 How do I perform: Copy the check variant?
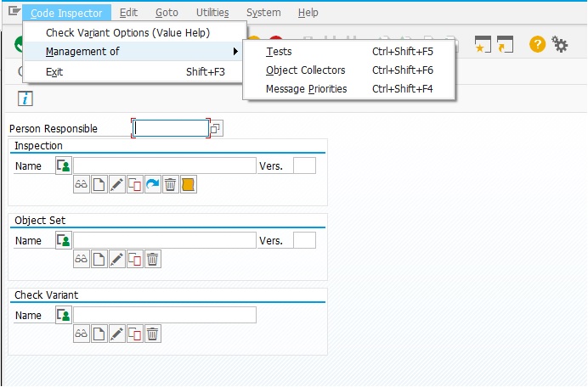(x=134, y=334)
